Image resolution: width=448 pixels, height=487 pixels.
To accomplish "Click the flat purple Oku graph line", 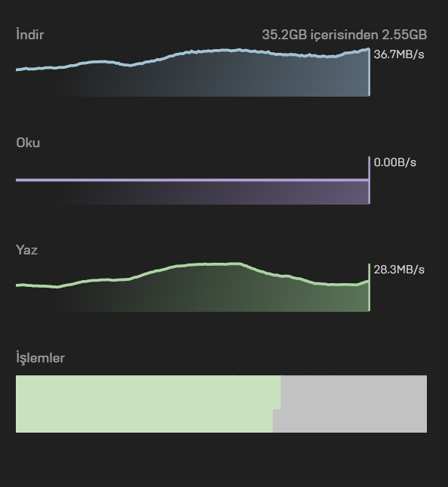I will coord(192,180).
